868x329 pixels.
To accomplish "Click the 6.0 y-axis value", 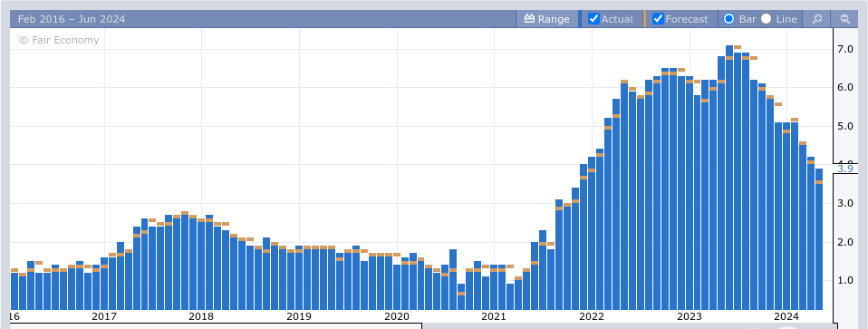I will [x=845, y=88].
